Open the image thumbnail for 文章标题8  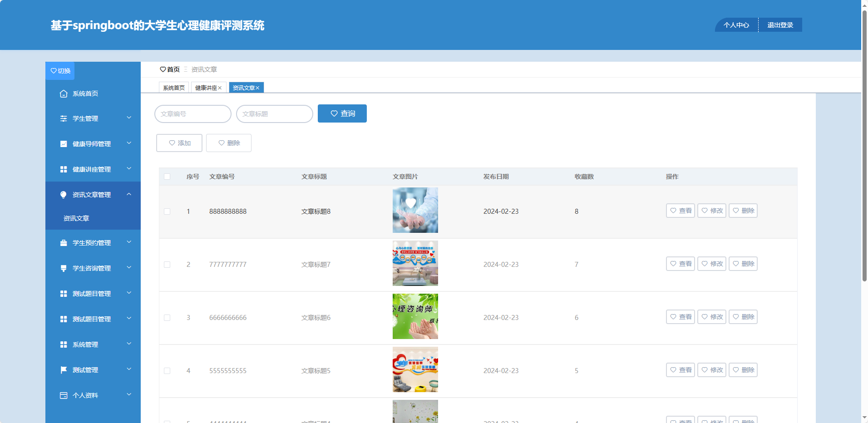(x=415, y=210)
